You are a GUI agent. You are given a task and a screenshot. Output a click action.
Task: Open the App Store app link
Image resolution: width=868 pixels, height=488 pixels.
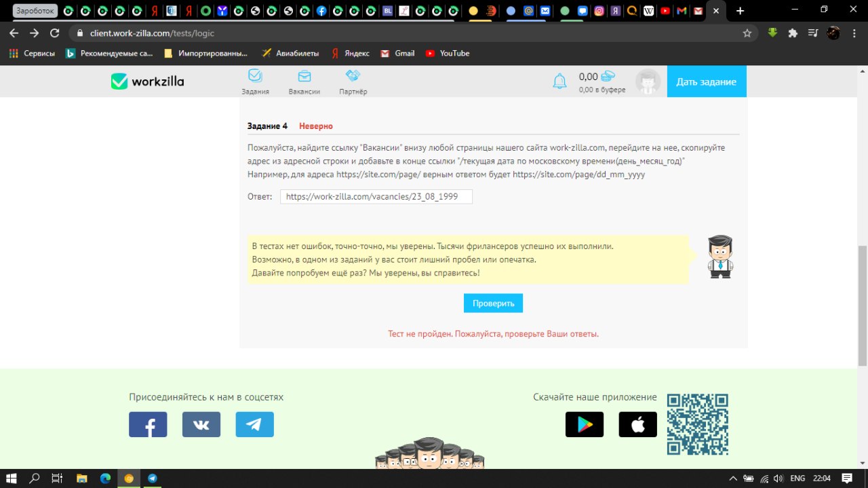click(x=638, y=424)
